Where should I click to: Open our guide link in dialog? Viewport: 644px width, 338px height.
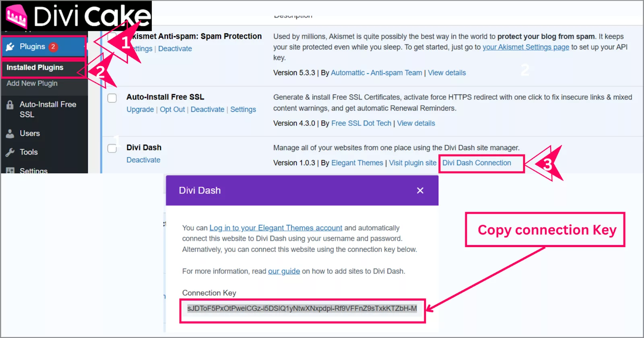pos(284,271)
